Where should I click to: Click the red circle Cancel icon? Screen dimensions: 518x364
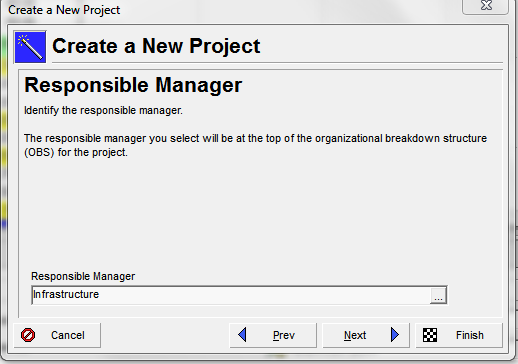coord(28,335)
